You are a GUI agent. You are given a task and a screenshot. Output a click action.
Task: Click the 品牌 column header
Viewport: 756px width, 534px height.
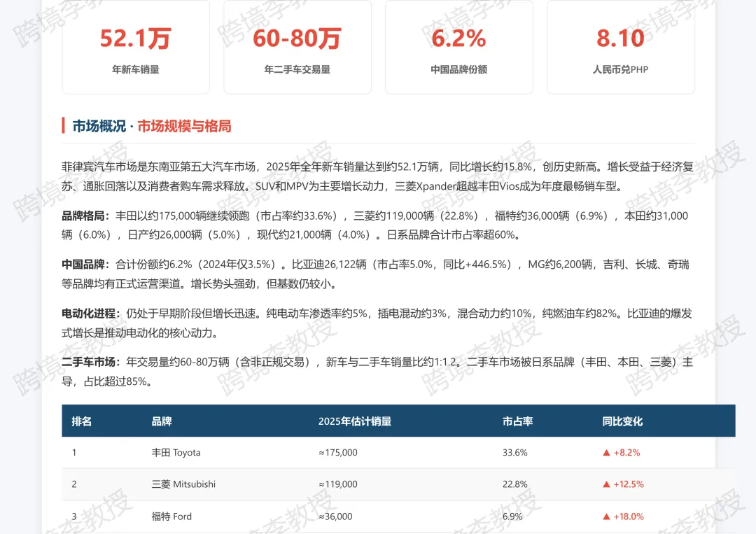[x=162, y=421]
